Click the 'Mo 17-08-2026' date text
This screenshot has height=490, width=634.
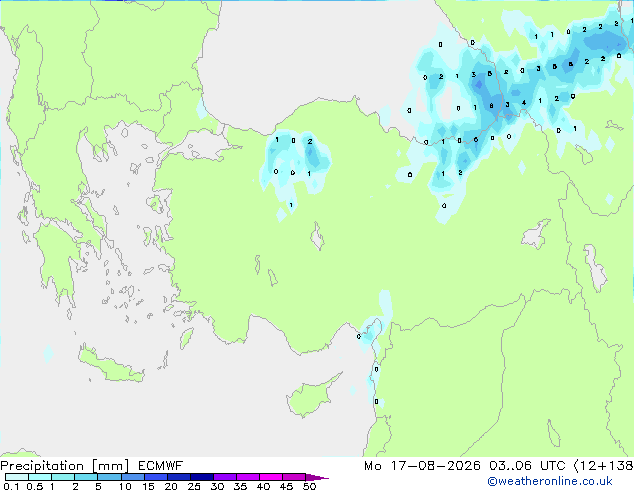pos(422,466)
